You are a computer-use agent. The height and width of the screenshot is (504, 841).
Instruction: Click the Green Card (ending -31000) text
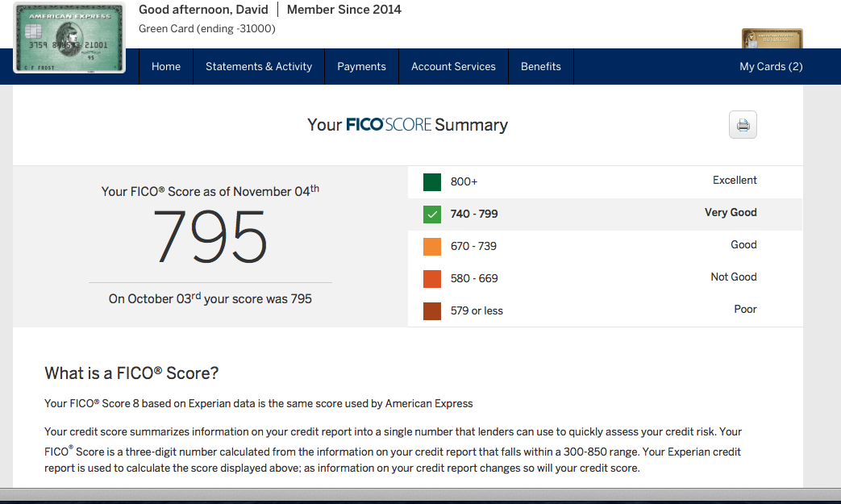[207, 29]
